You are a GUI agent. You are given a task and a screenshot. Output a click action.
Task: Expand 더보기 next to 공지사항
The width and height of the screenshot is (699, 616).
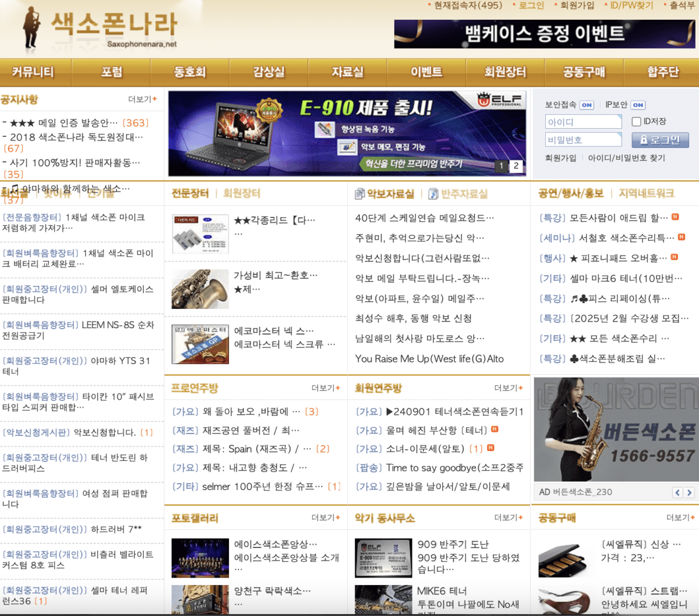pyautogui.click(x=142, y=99)
